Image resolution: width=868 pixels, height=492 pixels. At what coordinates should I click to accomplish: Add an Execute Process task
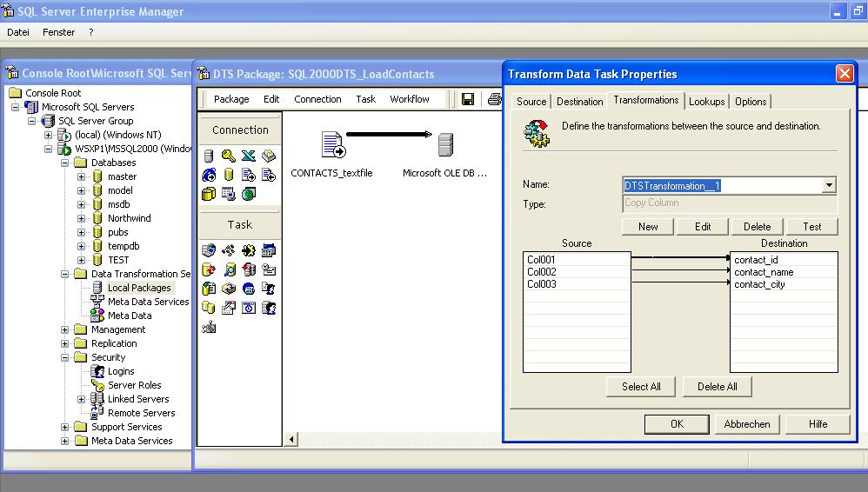coord(269,250)
